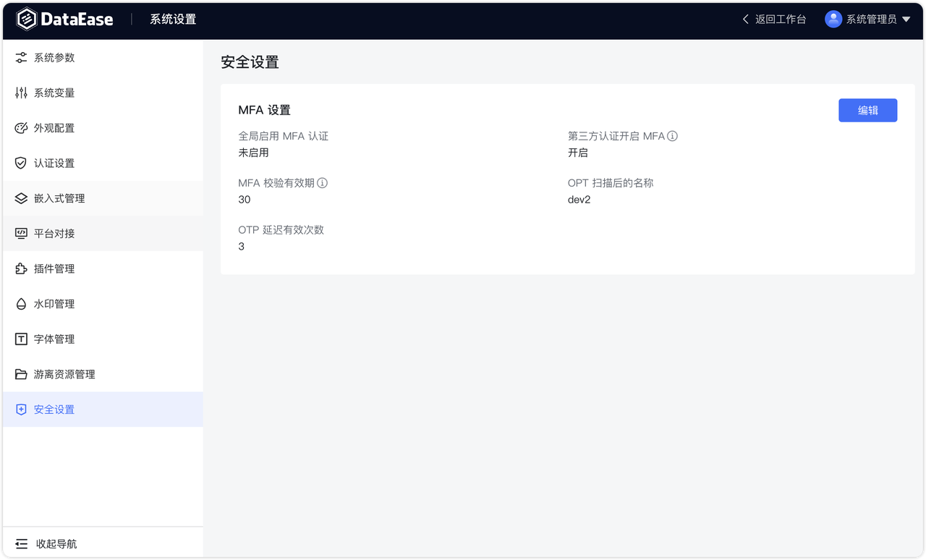The height and width of the screenshot is (560, 926).
Task: Click the info icon beside 第三方认证开启 MFA
Action: pos(672,135)
